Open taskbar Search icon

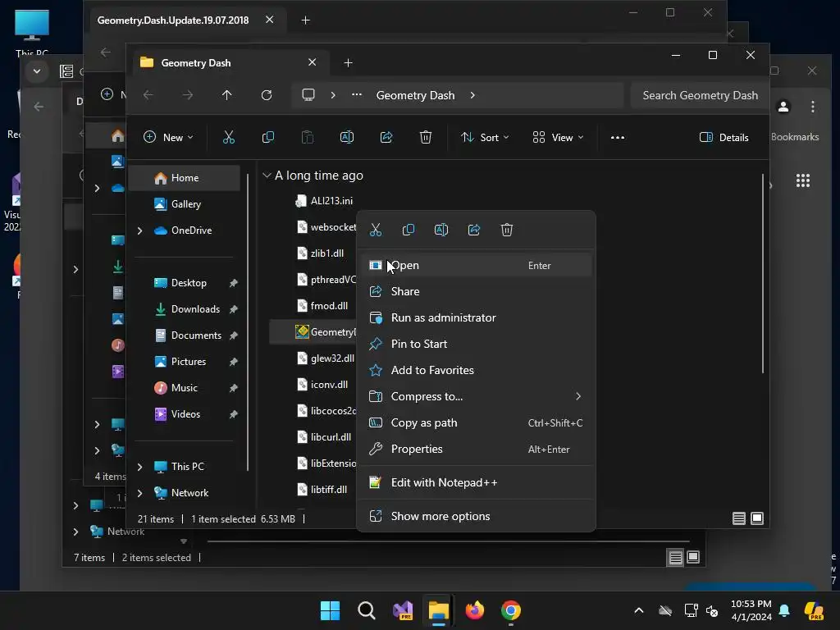tap(367, 610)
